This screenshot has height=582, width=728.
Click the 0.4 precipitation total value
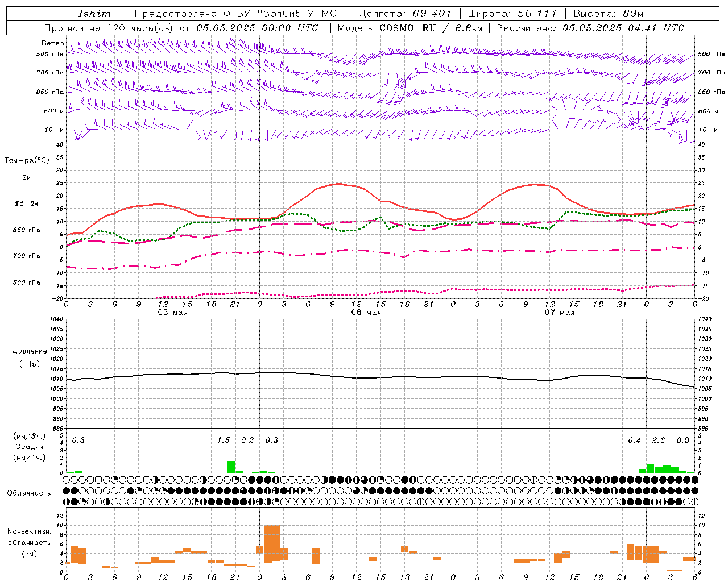635,440
